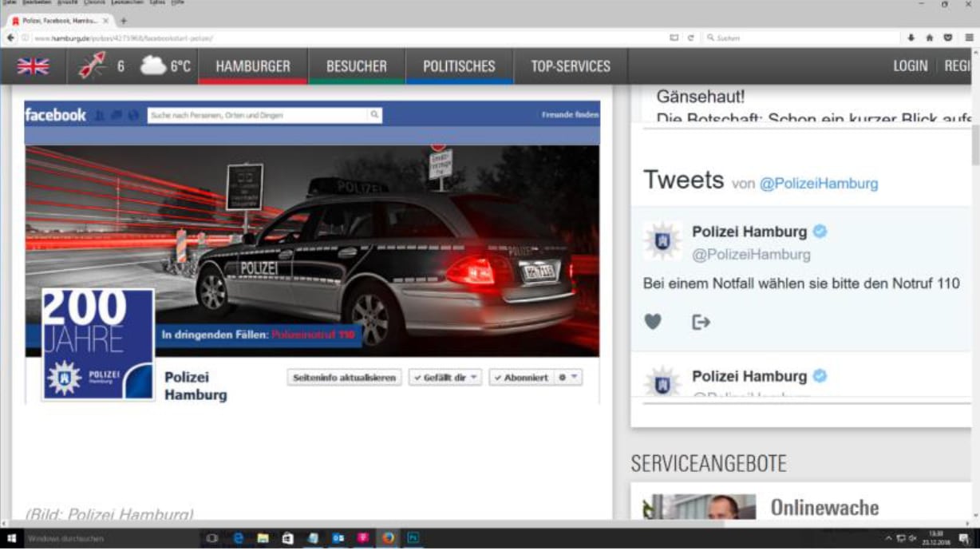Switch to Firefox in the taskbar
Screen dimensions: 980x551
pyautogui.click(x=389, y=539)
